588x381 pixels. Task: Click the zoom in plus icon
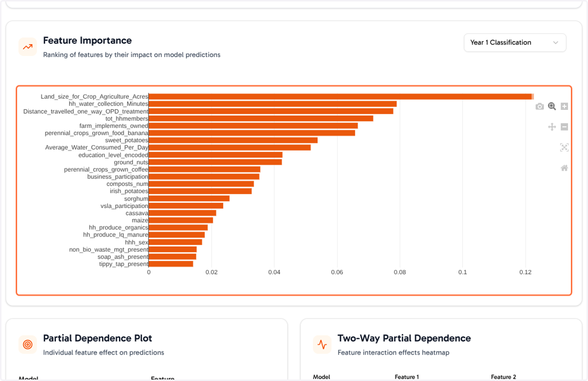point(564,106)
